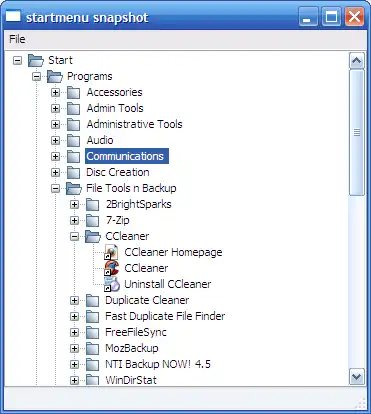
Task: Select the Fast Duplicate File Finder label
Action: pos(165,316)
